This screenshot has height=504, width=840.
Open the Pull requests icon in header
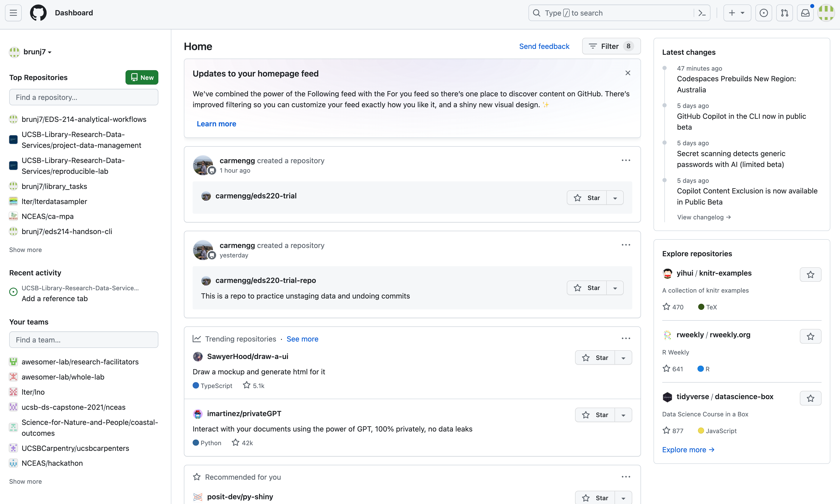[x=784, y=13]
